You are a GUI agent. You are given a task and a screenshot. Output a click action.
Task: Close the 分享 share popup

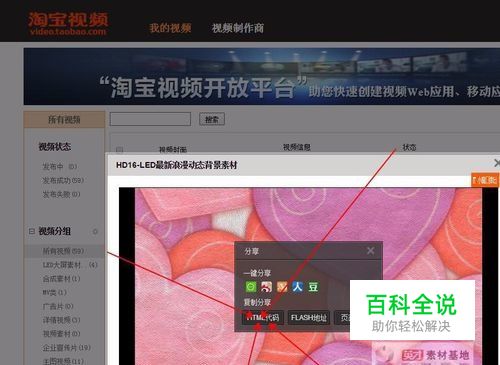tap(370, 251)
